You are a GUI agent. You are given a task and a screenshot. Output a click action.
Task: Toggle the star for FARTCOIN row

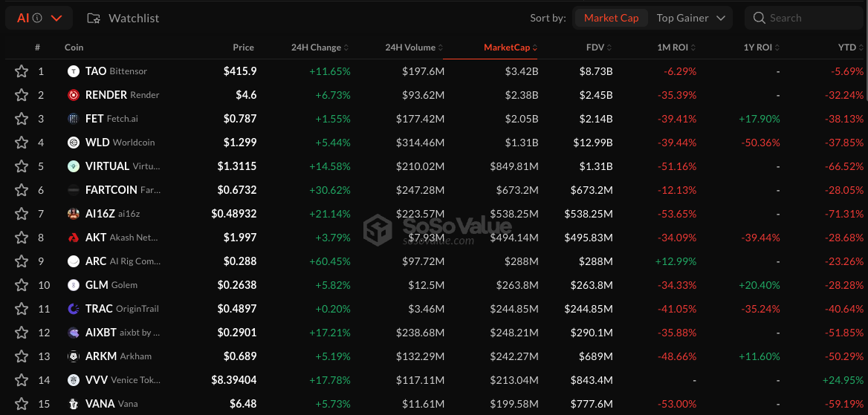pos(22,190)
